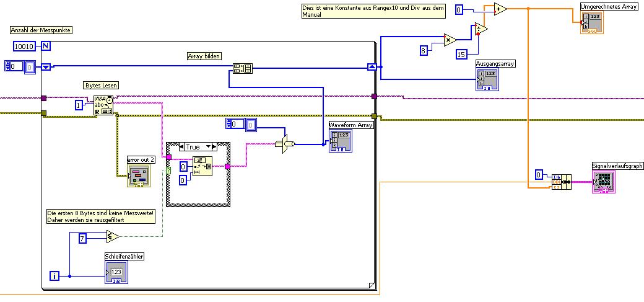Select the purple VISA output tunnel on loop
The image size is (644, 302).
point(374,97)
